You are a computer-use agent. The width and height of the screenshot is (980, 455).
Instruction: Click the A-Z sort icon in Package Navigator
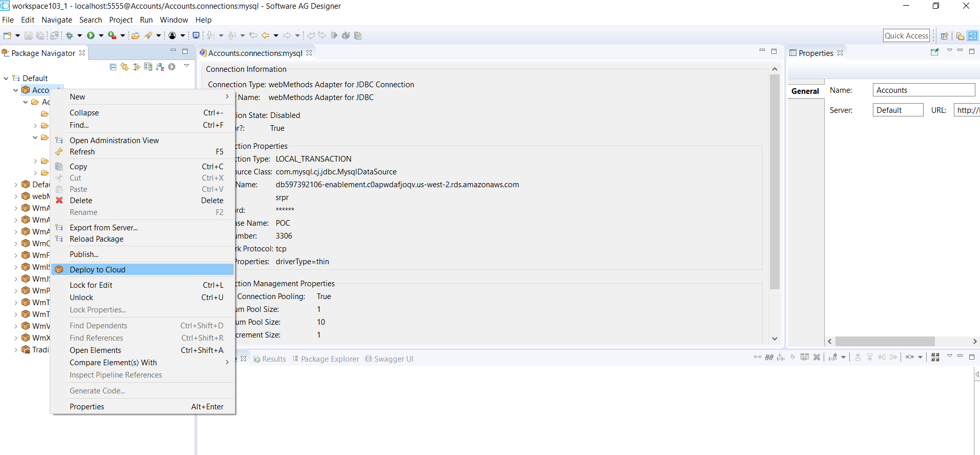160,67
